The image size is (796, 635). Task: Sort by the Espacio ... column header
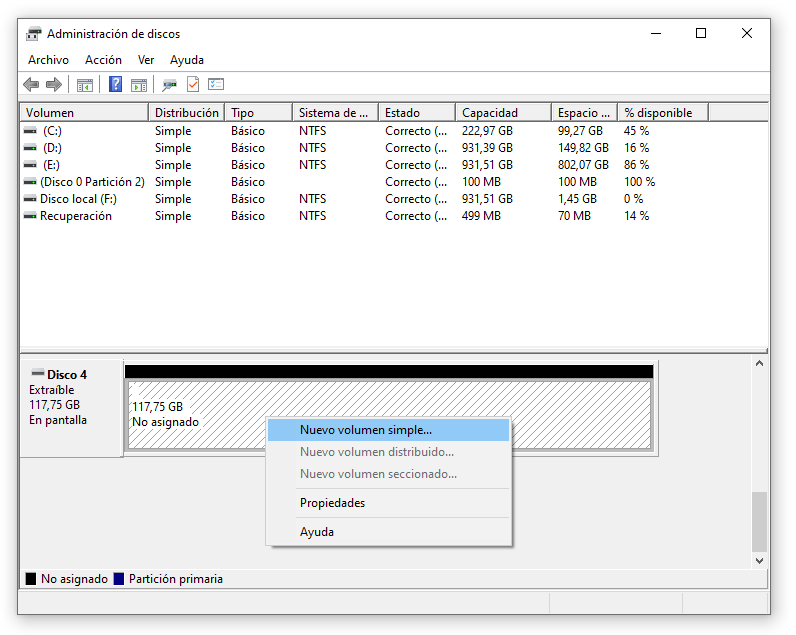[x=584, y=113]
